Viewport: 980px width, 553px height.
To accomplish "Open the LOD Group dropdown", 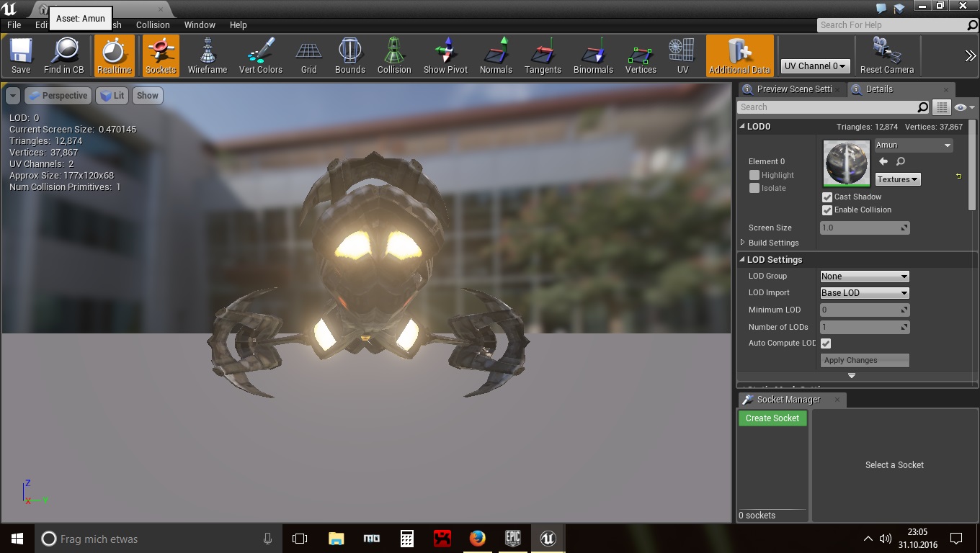I will pyautogui.click(x=864, y=276).
